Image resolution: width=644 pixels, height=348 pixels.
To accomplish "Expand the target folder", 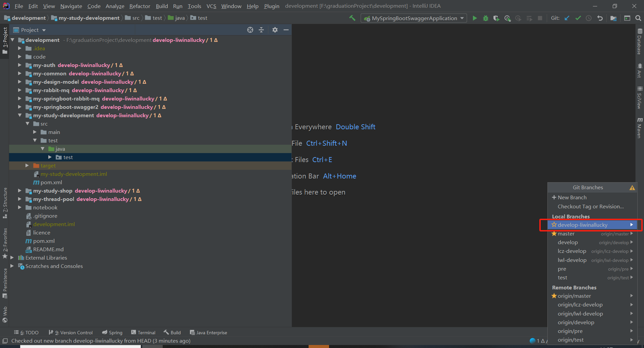I will click(28, 165).
